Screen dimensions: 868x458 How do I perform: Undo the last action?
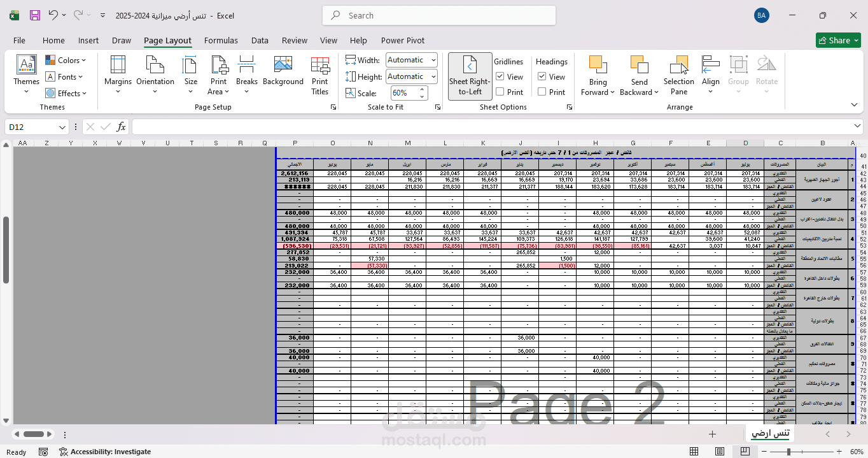pyautogui.click(x=53, y=15)
